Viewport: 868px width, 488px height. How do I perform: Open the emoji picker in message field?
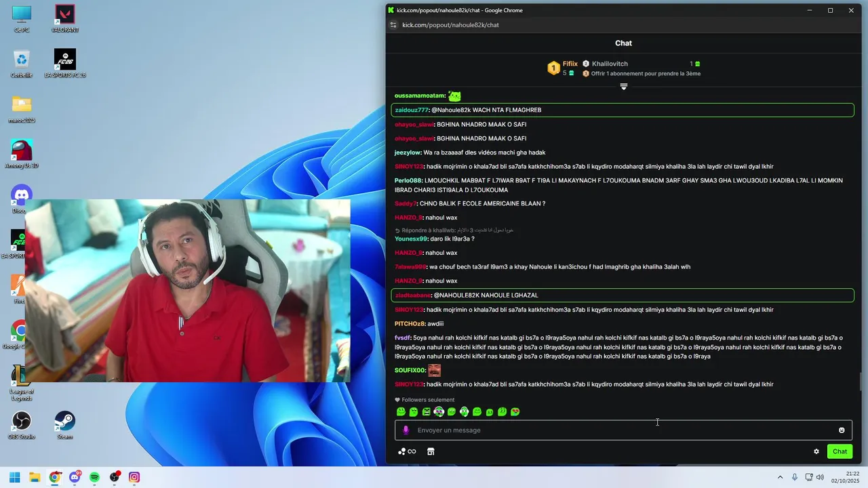[842, 430]
